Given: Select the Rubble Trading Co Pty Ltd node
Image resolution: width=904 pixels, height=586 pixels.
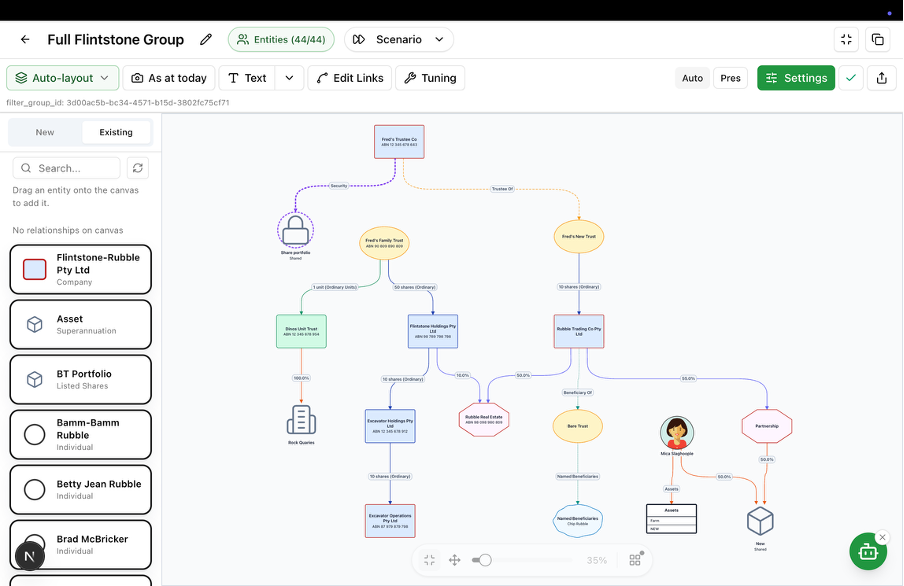Looking at the screenshot, I should 579,331.
